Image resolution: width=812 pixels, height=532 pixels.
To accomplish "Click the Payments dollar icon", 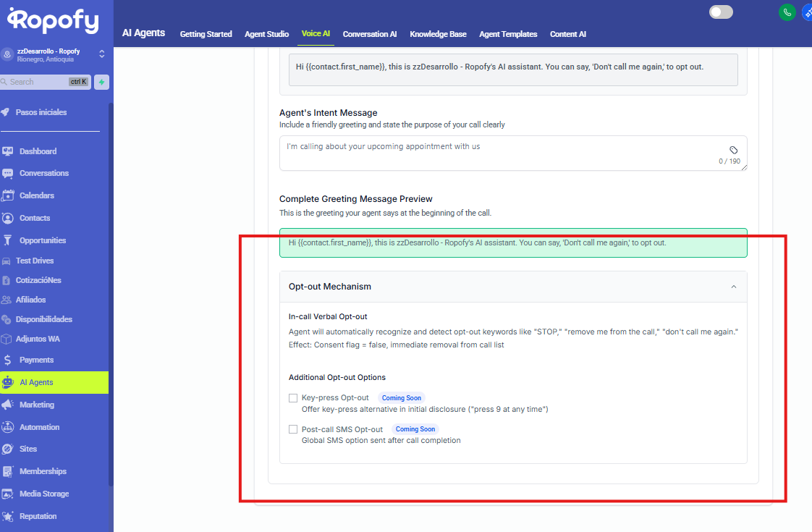I will coord(7,360).
